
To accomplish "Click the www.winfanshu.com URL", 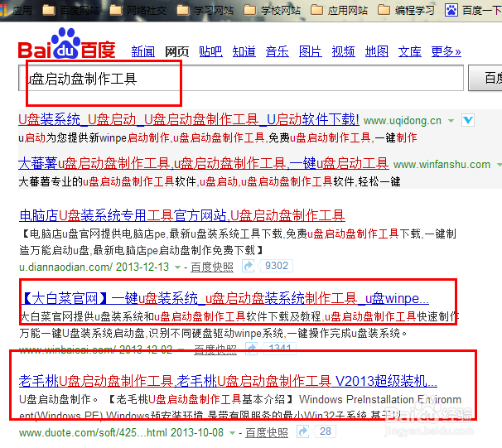I will click(x=442, y=165).
